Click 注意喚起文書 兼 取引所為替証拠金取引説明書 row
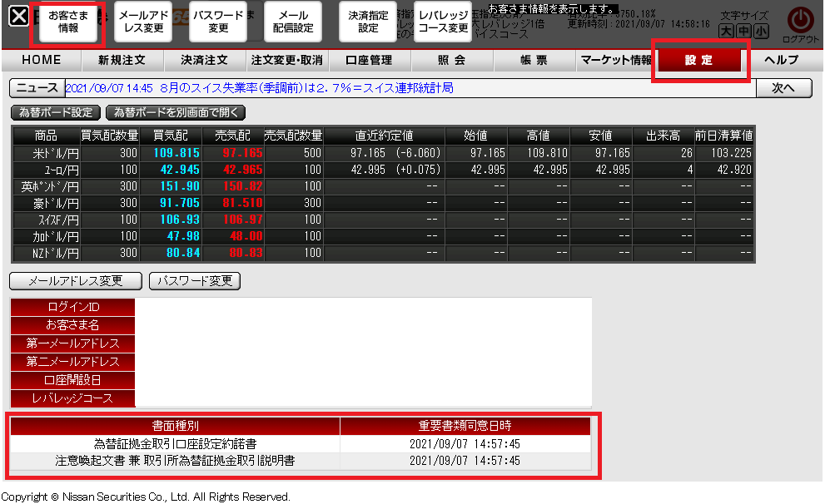Screen dimensions: 825x504 (x=301, y=461)
